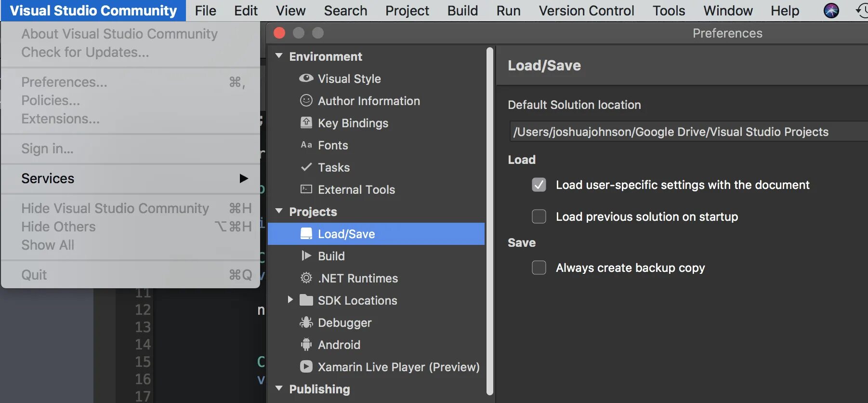Open the Help menu

pyautogui.click(x=785, y=11)
